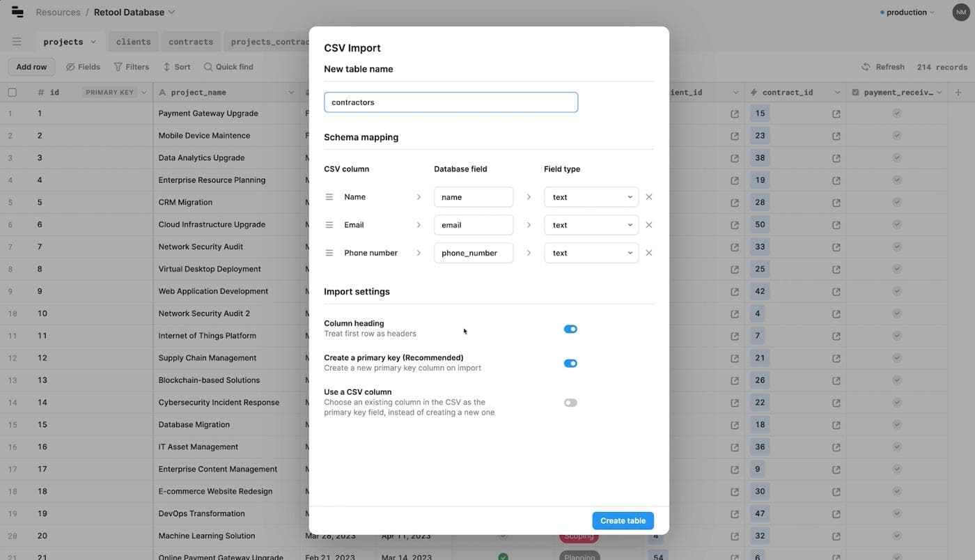Open field type dropdown for Phone number
This screenshot has height=560, width=975.
591,253
